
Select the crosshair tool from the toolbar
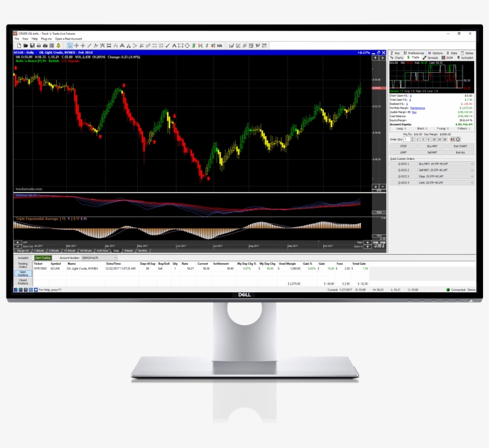(83, 44)
